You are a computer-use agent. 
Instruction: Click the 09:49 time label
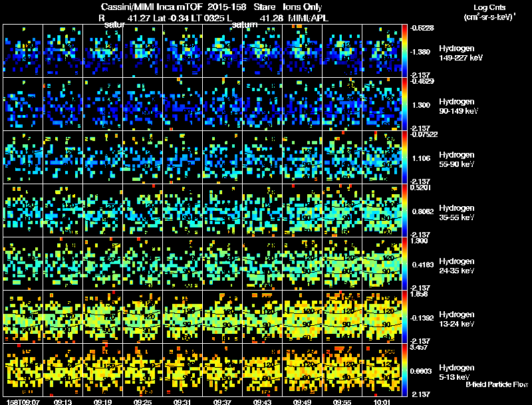[x=302, y=402]
